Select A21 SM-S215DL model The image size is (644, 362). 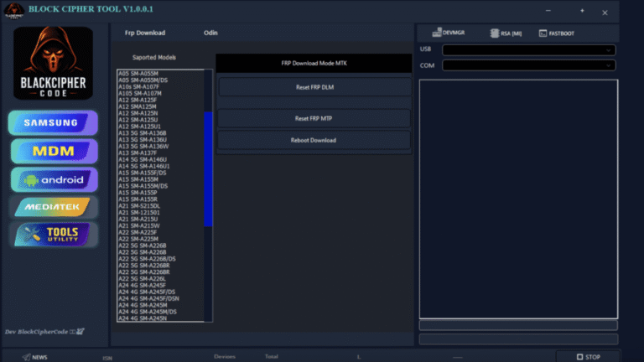pyautogui.click(x=139, y=206)
